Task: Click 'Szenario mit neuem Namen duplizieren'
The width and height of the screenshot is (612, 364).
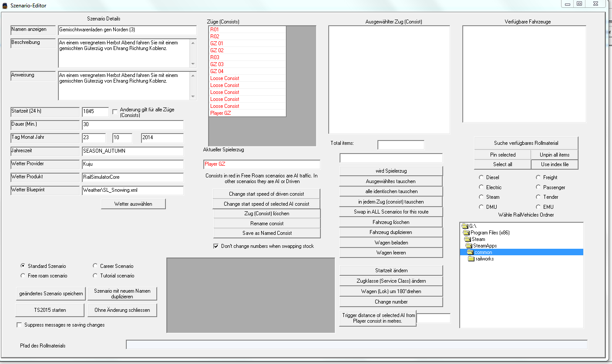Action: (x=122, y=294)
